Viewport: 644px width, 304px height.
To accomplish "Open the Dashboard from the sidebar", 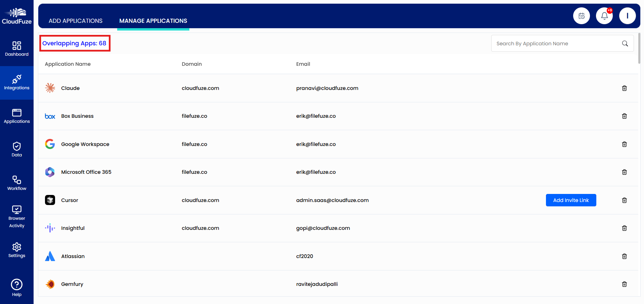I will click(x=16, y=49).
